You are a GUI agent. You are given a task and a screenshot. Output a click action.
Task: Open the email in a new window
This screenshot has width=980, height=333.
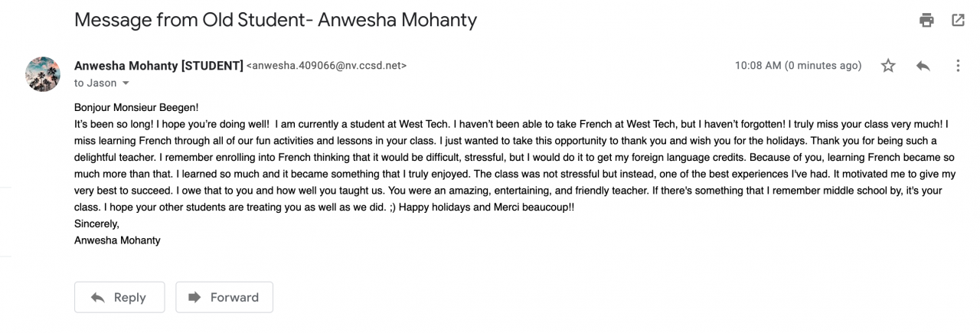(x=958, y=21)
